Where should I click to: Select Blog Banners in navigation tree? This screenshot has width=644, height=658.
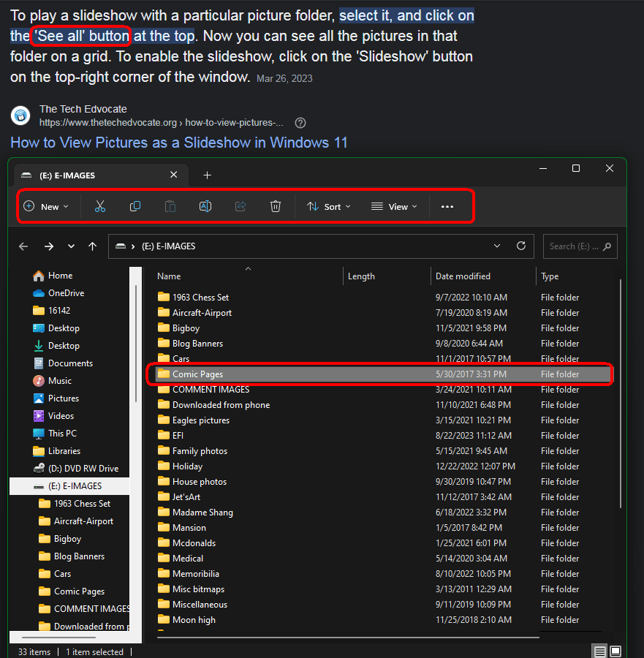[72, 556]
